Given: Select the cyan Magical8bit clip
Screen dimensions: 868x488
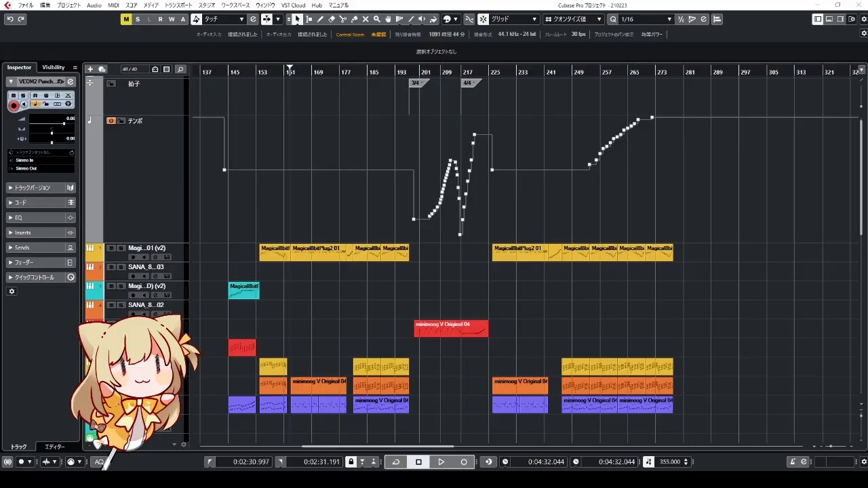Looking at the screenshot, I should click(x=243, y=291).
